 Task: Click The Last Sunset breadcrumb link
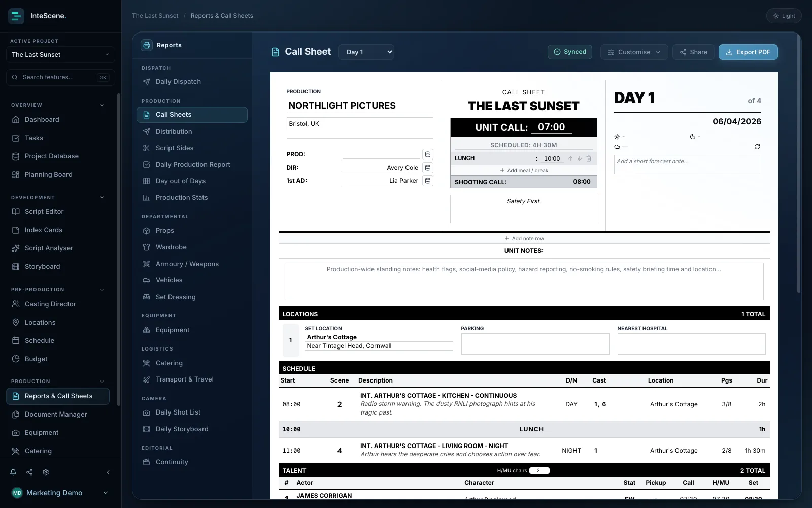point(155,16)
